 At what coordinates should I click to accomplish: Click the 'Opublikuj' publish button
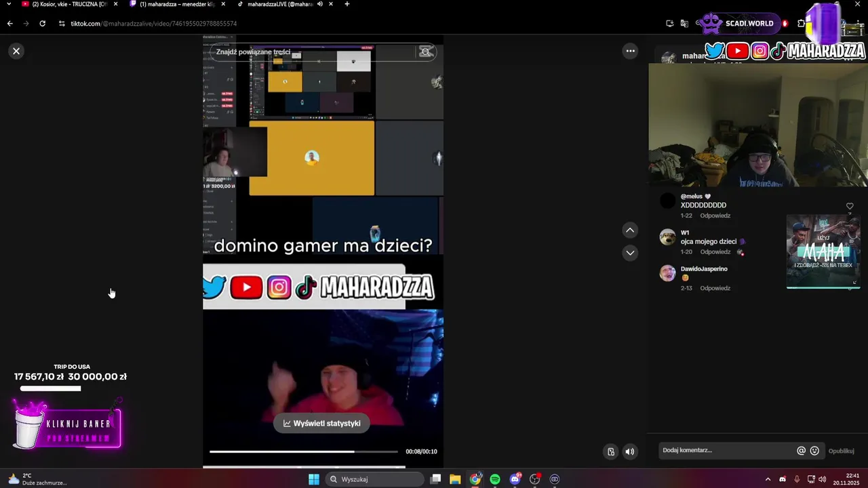click(841, 451)
